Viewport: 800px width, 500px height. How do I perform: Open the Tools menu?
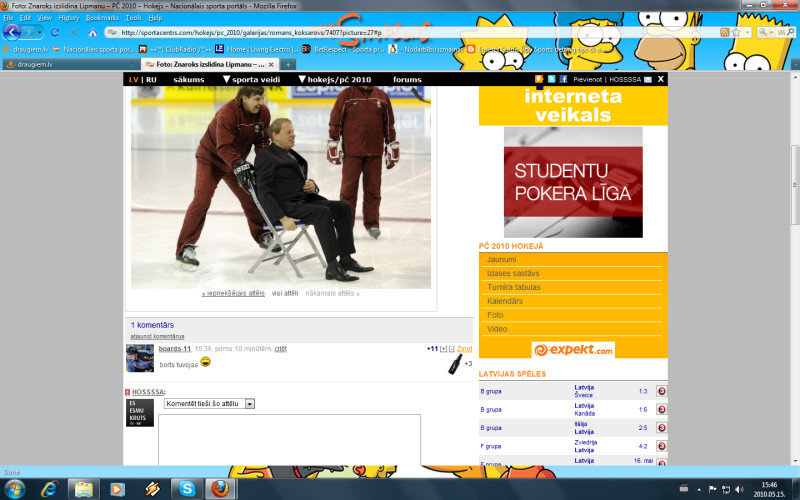(133, 18)
